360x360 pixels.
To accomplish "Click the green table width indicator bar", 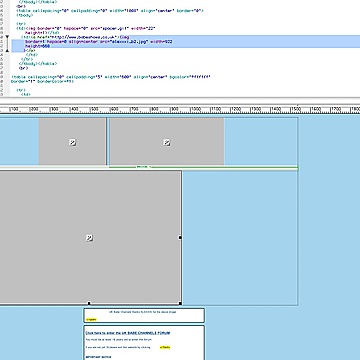I will [x=203, y=167].
